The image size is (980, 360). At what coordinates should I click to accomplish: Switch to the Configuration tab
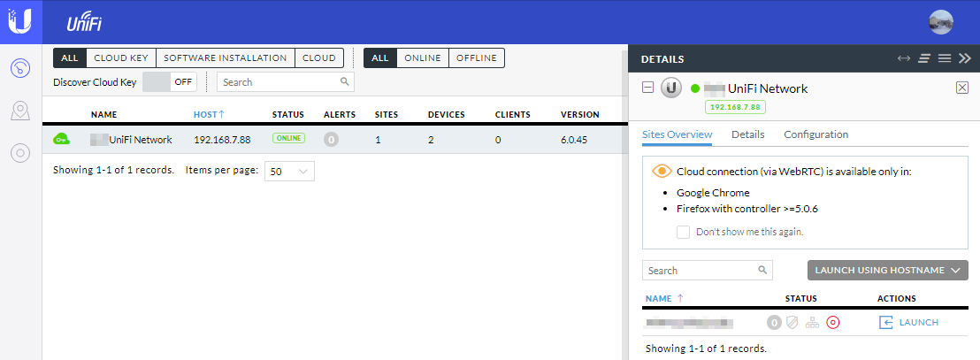[815, 134]
